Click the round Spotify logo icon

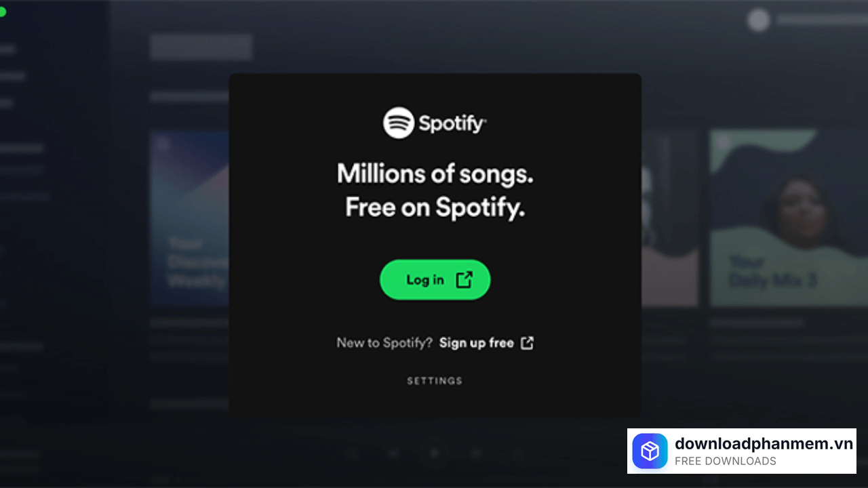coord(398,123)
